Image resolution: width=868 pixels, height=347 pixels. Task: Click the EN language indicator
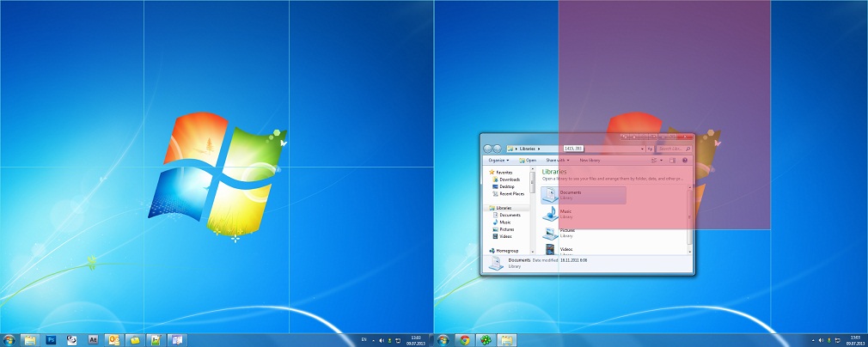pyautogui.click(x=364, y=339)
